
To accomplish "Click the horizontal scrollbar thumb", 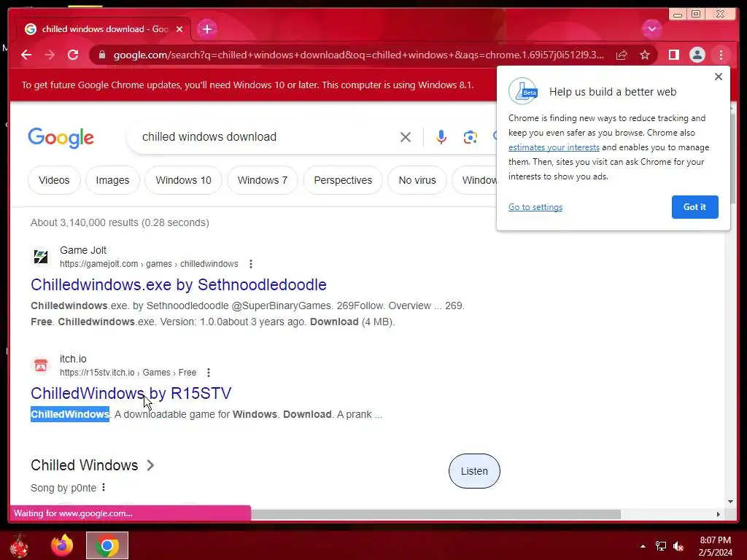I will coord(436,514).
